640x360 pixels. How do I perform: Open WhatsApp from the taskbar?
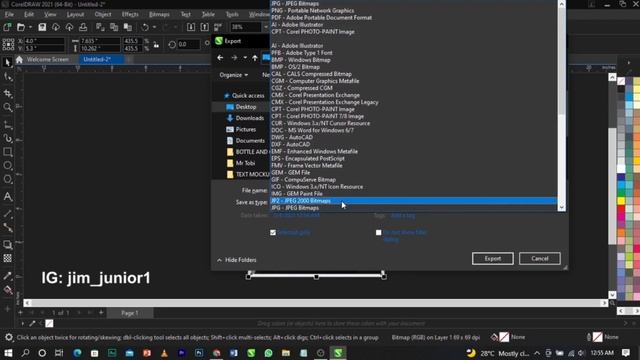point(268,353)
